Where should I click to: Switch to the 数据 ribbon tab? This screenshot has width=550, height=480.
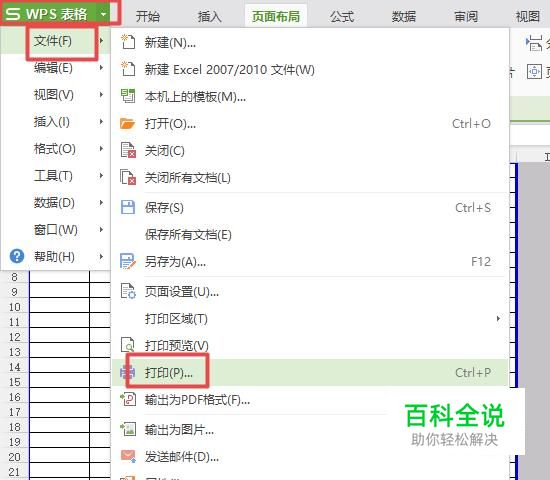click(x=404, y=16)
